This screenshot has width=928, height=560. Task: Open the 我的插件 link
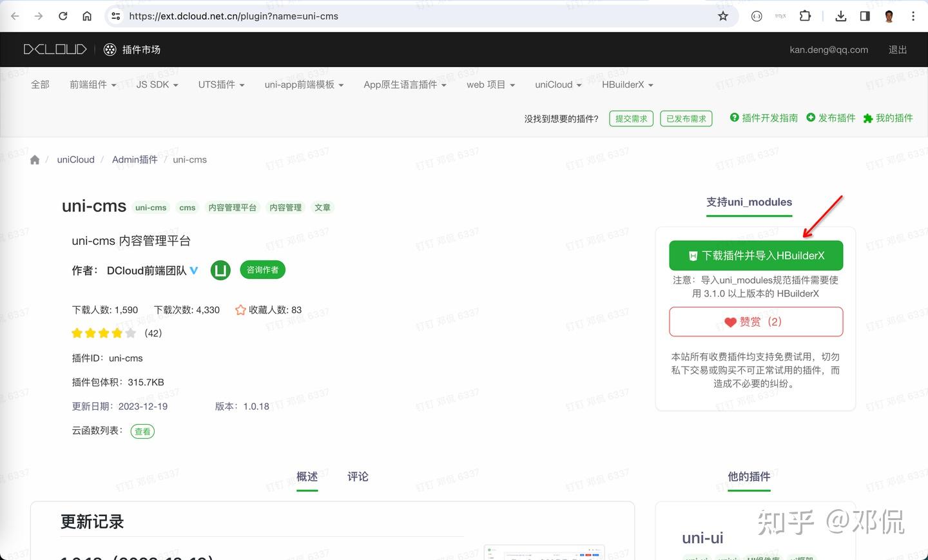click(894, 118)
